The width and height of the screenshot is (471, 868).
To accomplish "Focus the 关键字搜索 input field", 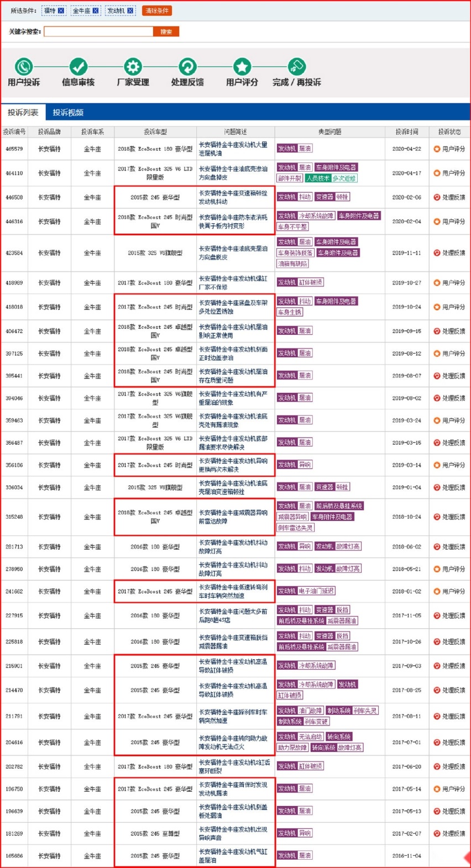I will pyautogui.click(x=98, y=31).
